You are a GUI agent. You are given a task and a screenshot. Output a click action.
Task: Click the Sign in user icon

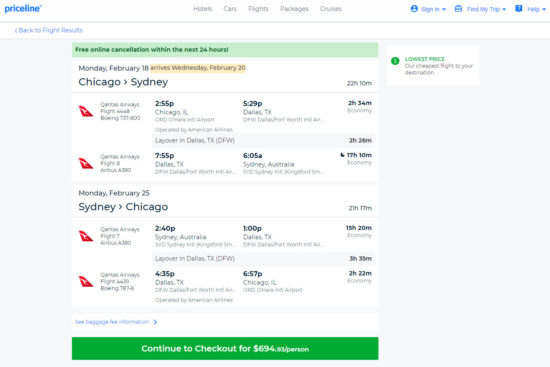point(414,9)
